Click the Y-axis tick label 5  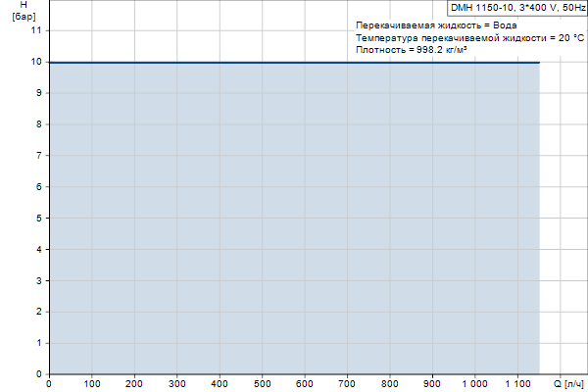(x=39, y=218)
